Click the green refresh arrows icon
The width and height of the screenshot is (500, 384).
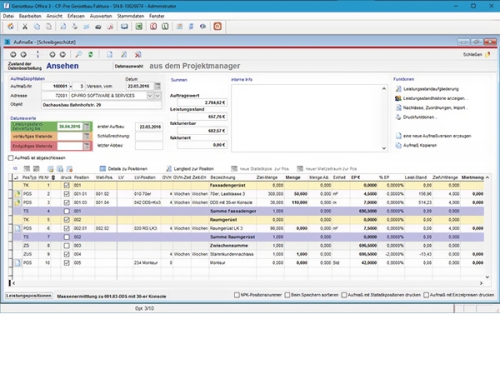click(90, 54)
